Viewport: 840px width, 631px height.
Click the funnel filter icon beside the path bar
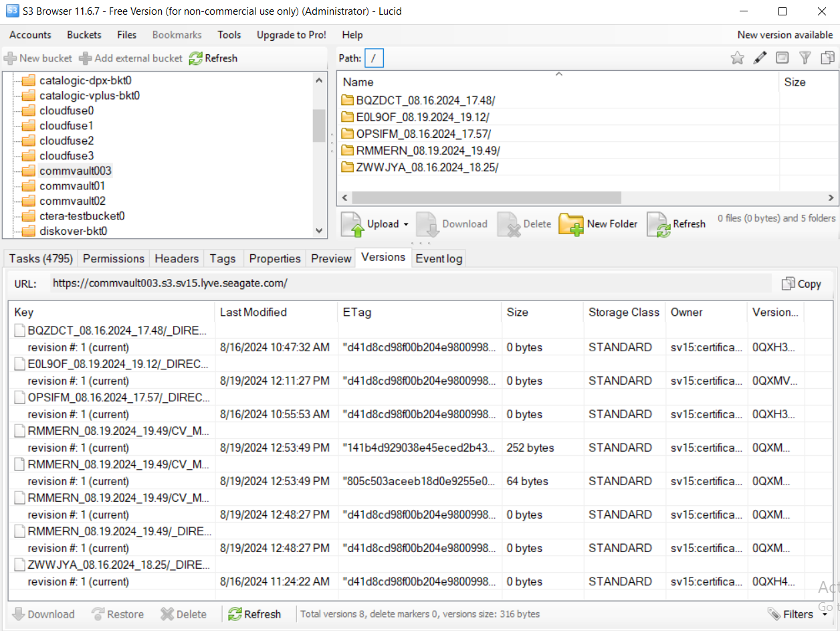click(x=805, y=58)
